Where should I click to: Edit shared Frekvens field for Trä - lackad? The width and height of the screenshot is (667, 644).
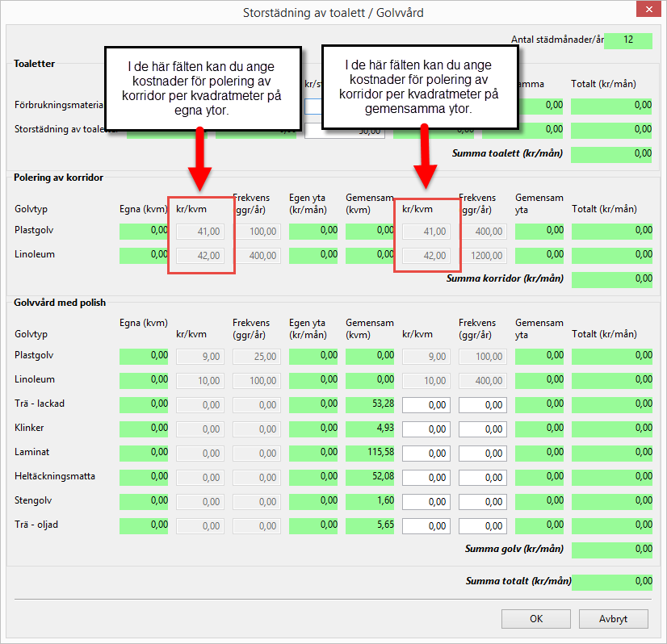(x=483, y=405)
